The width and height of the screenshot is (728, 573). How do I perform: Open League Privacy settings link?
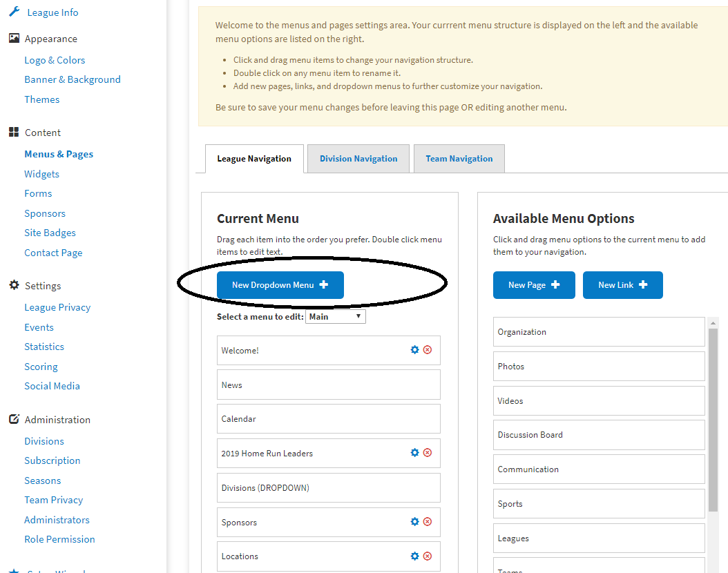[57, 307]
